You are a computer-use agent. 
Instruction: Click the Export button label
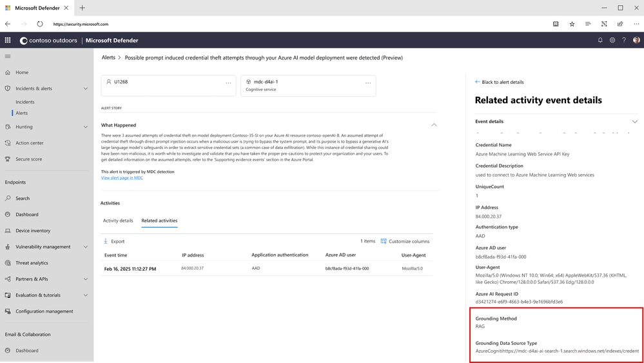click(x=117, y=241)
